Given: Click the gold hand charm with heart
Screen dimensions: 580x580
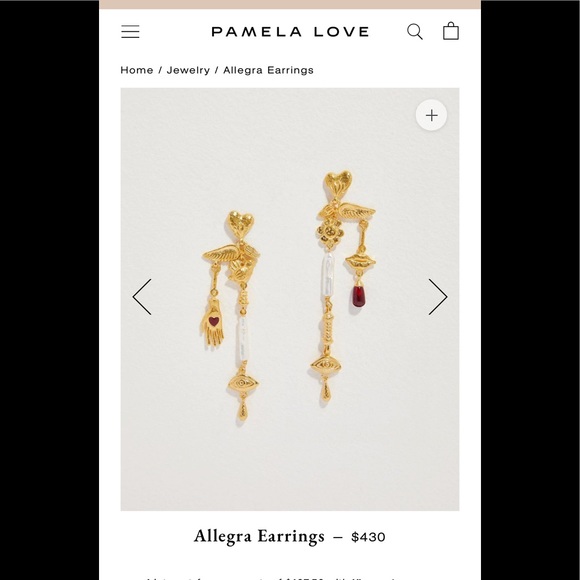Looking at the screenshot, I should pyautogui.click(x=212, y=323).
